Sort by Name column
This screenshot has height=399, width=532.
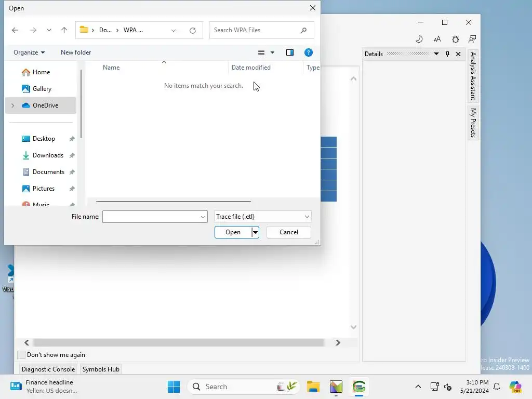pos(111,68)
